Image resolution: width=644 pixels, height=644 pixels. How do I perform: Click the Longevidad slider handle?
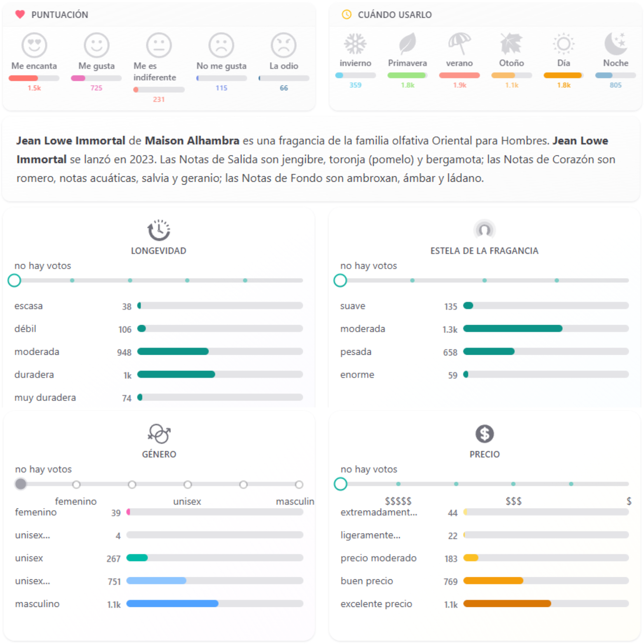(14, 281)
